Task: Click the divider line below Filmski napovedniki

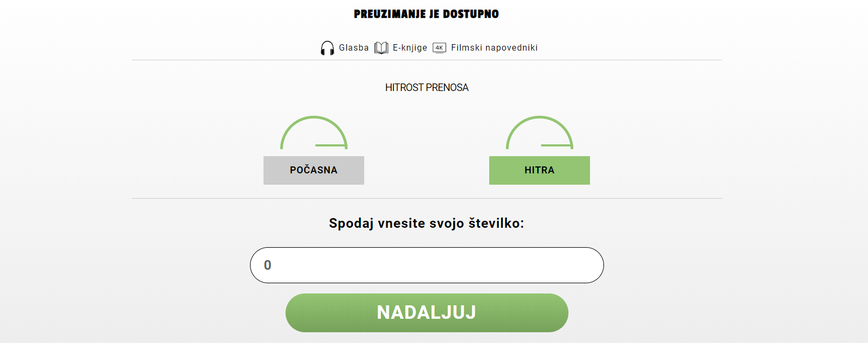Action: click(x=427, y=60)
